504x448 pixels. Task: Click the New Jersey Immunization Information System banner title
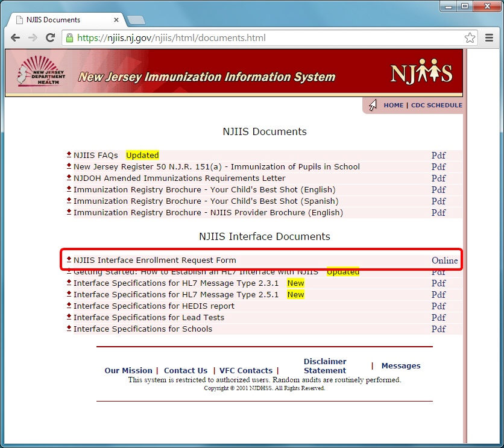pos(207,77)
